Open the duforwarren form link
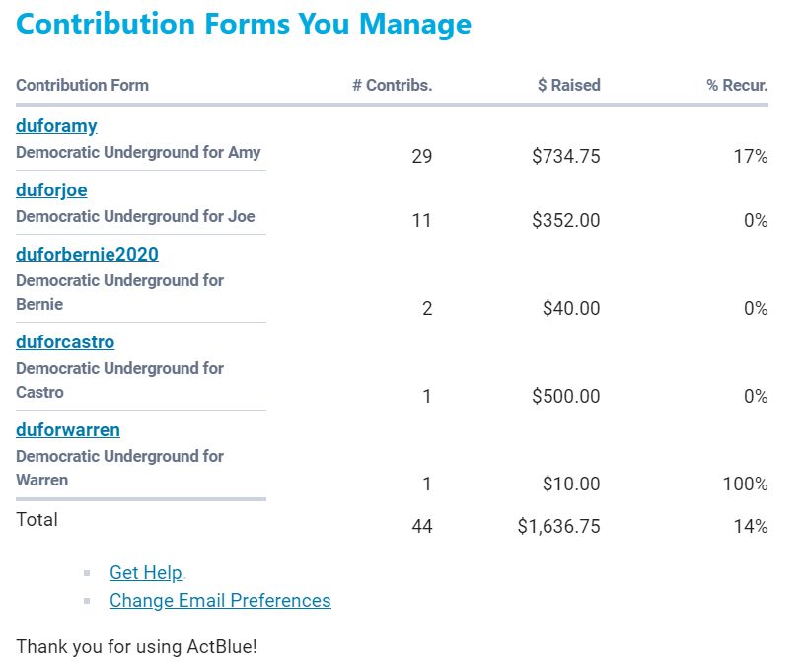This screenshot has height=672, width=804. click(68, 430)
